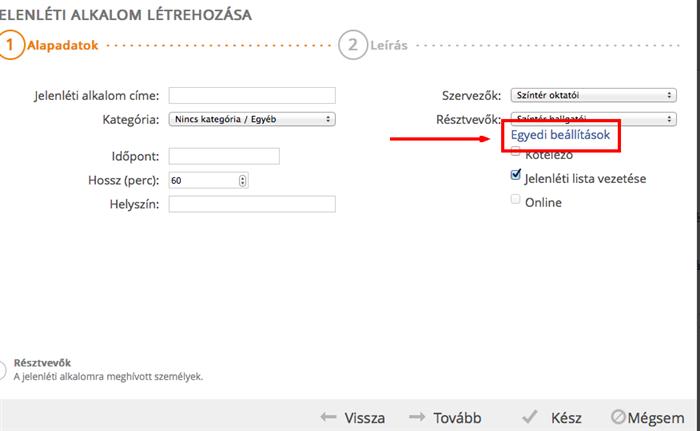Select step 1 circle Alapadatok

click(x=10, y=45)
